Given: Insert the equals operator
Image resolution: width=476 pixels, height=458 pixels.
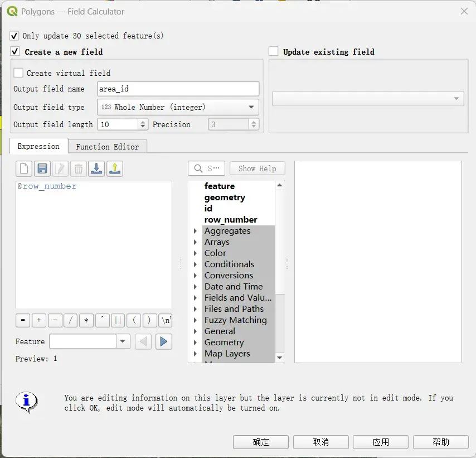Looking at the screenshot, I should tap(23, 320).
